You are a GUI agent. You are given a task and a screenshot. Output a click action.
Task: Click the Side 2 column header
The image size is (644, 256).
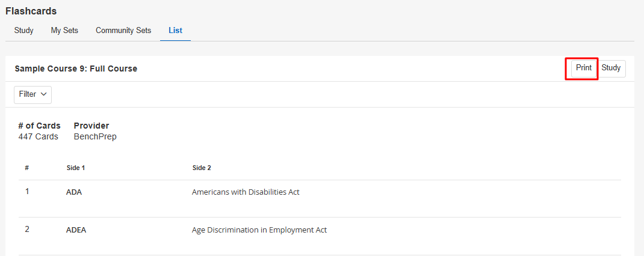[x=201, y=168]
